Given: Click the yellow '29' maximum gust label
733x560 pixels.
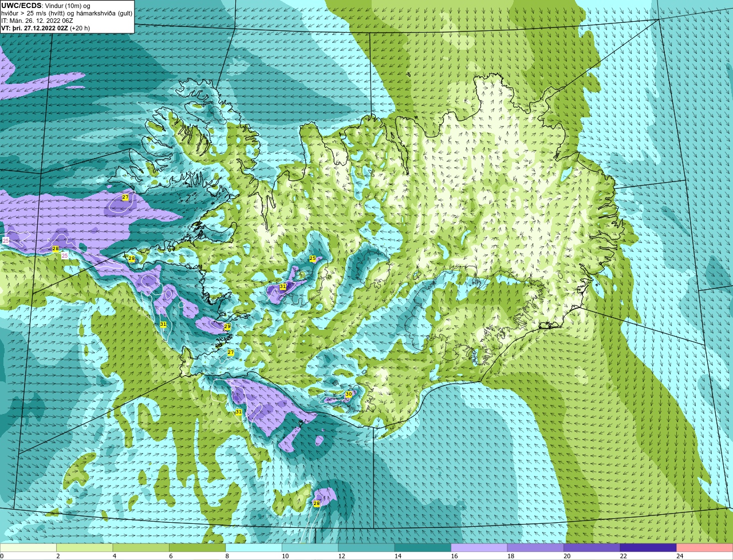Looking at the screenshot, I should 227,326.
